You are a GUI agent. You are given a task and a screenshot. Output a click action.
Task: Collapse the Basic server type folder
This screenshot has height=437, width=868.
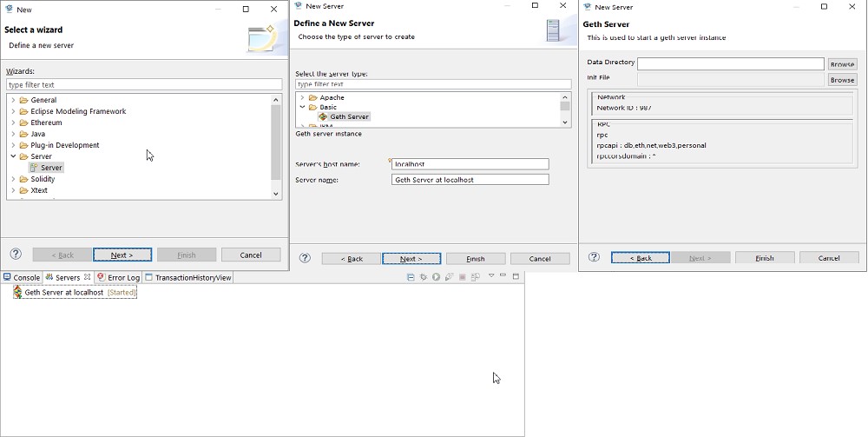pos(302,107)
